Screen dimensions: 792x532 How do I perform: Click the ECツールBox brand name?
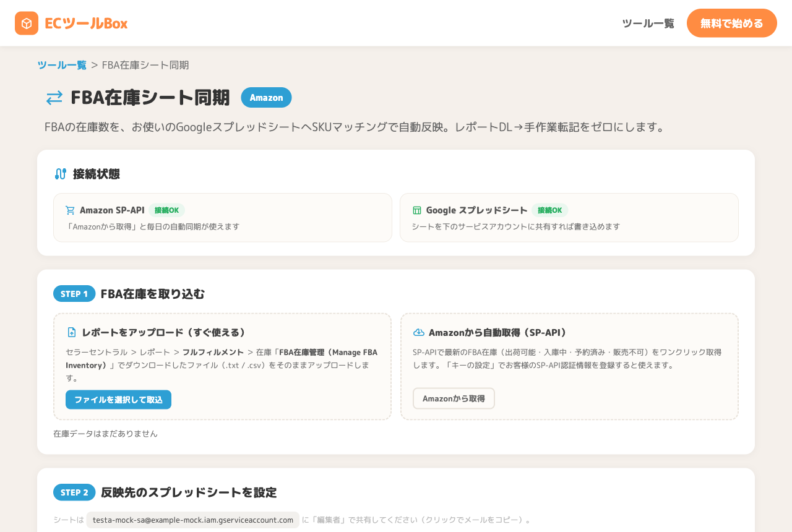(86, 24)
